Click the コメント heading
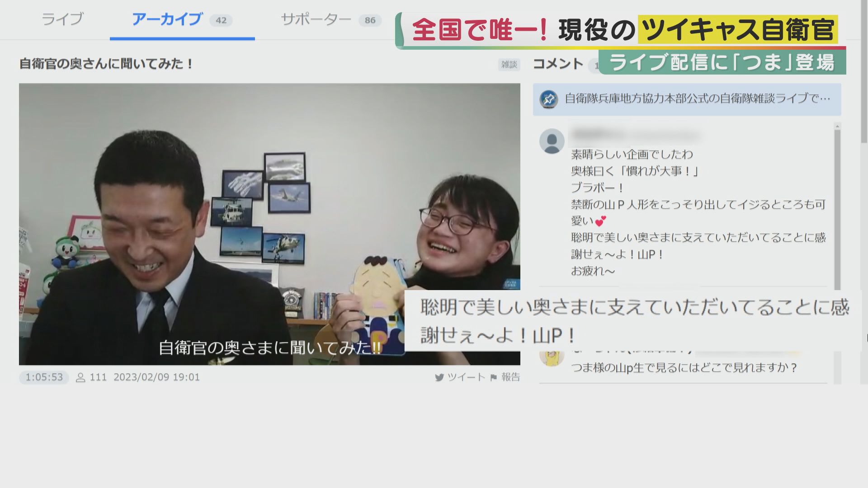 click(558, 64)
